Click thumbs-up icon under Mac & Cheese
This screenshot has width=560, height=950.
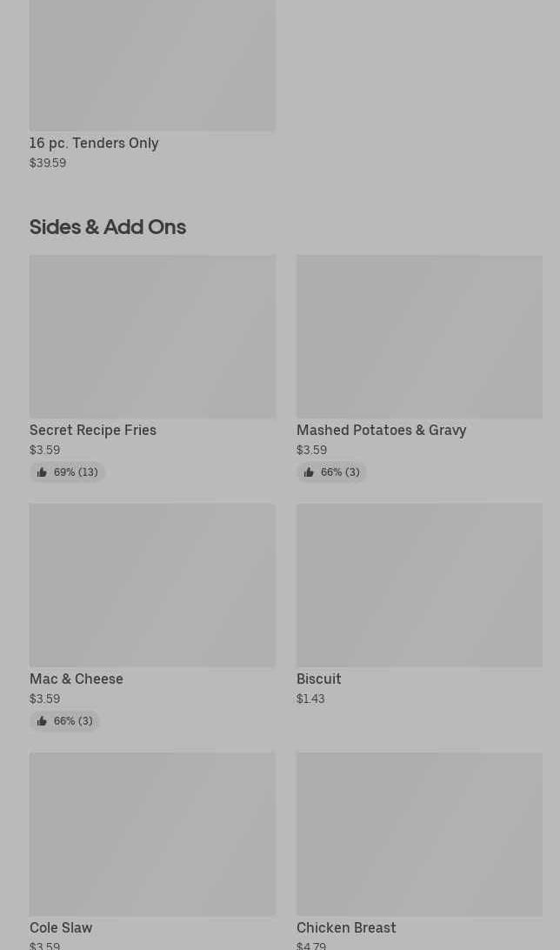[x=42, y=721]
